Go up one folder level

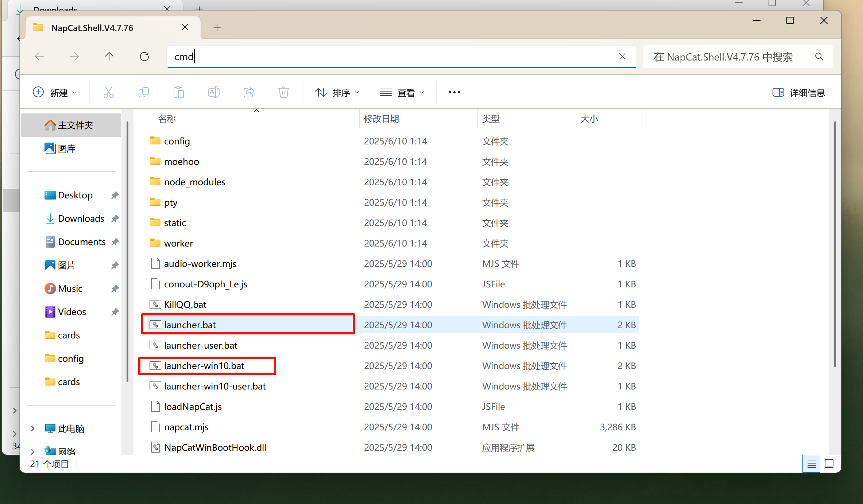click(x=109, y=57)
